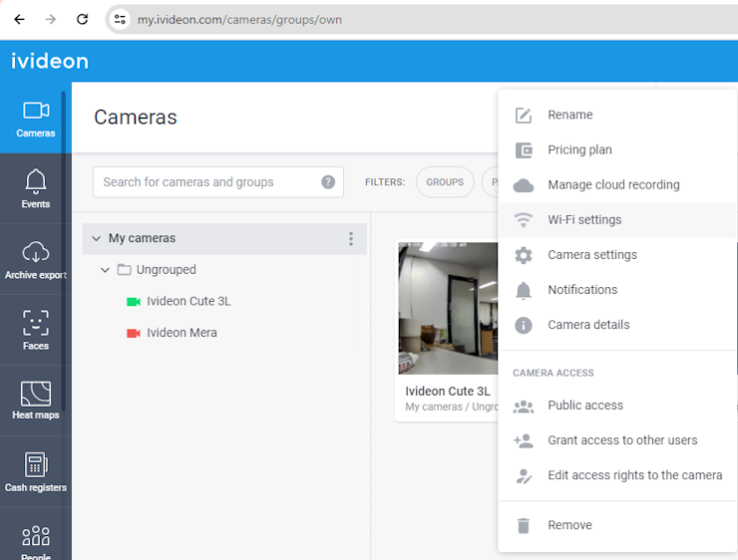Open the Heat maps section
738x560 pixels.
pyautogui.click(x=35, y=401)
